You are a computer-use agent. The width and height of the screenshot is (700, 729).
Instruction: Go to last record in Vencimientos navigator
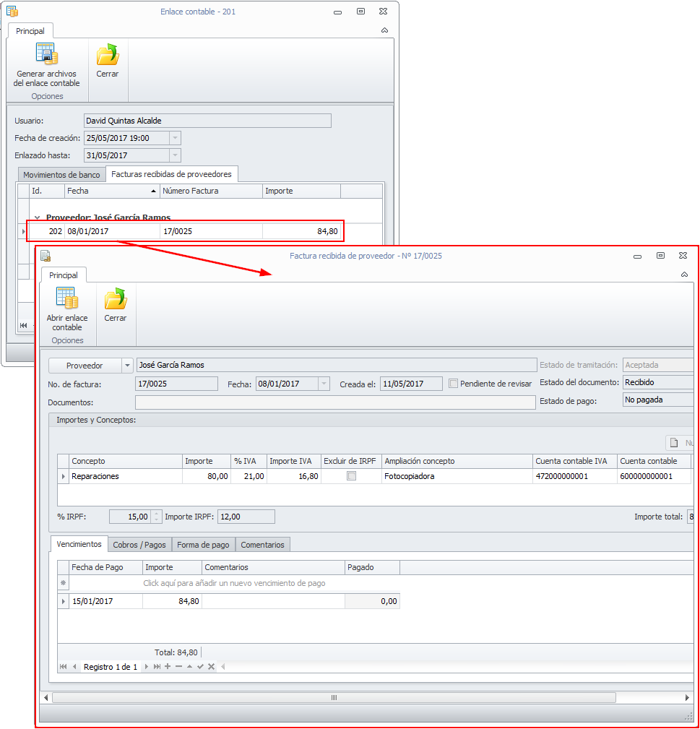[157, 667]
